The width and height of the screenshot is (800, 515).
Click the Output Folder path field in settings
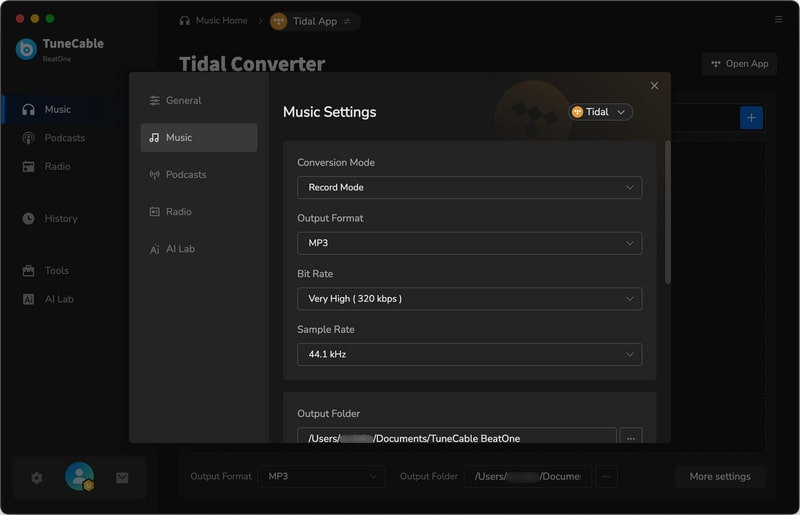click(x=457, y=436)
